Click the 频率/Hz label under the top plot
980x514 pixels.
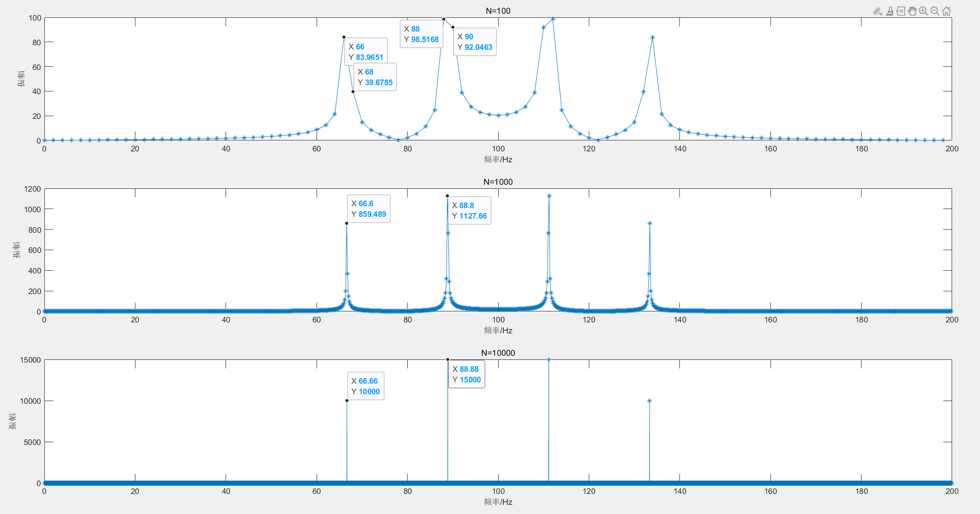(x=498, y=160)
